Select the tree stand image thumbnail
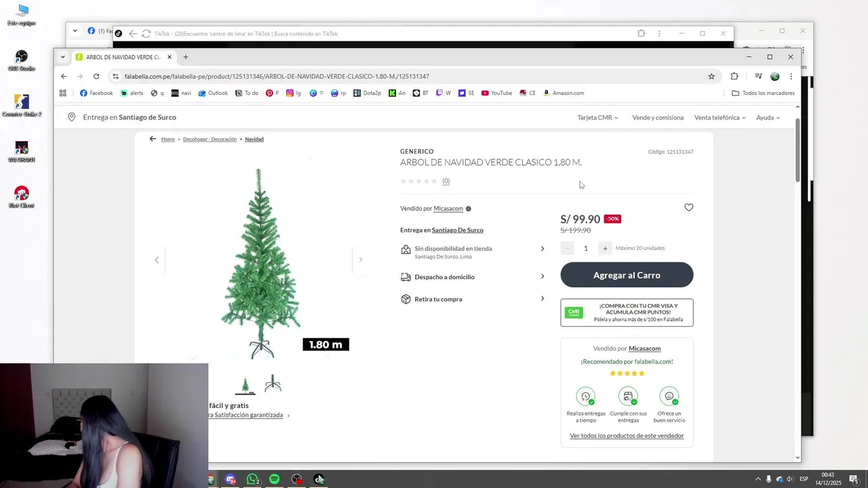This screenshot has width=868, height=488. click(x=273, y=384)
